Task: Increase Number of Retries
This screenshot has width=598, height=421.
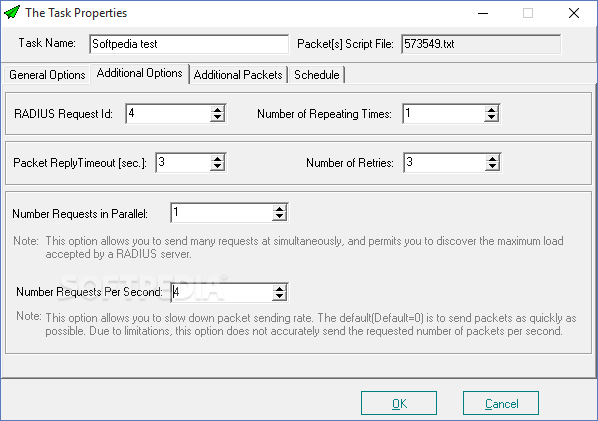Action: click(x=492, y=158)
